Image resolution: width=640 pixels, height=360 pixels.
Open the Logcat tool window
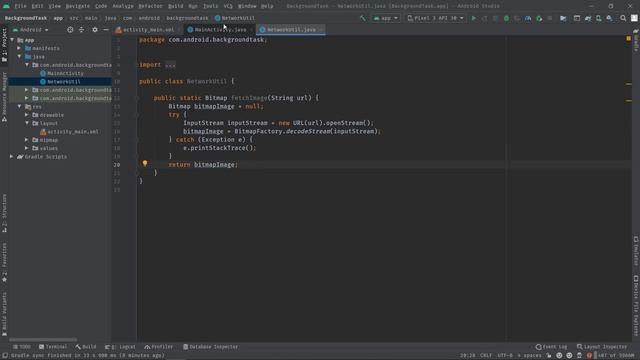(120, 347)
